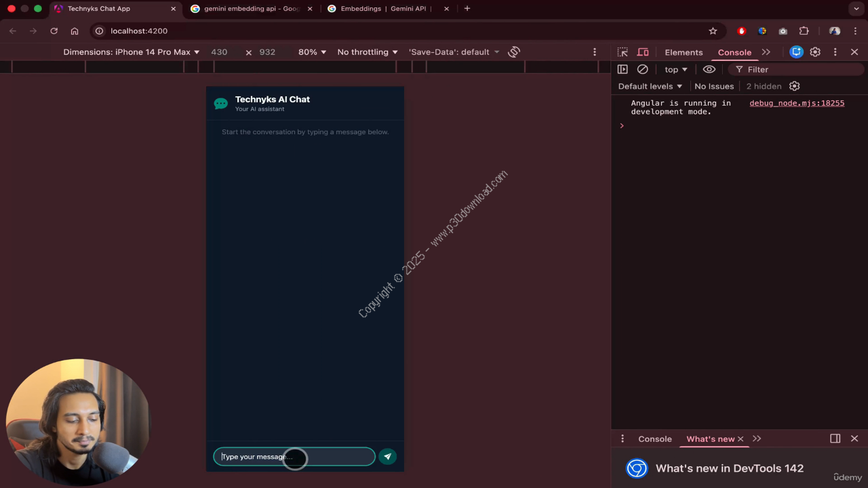Screen dimensions: 868x488
Task: Click the No Issues button
Action: (x=713, y=86)
